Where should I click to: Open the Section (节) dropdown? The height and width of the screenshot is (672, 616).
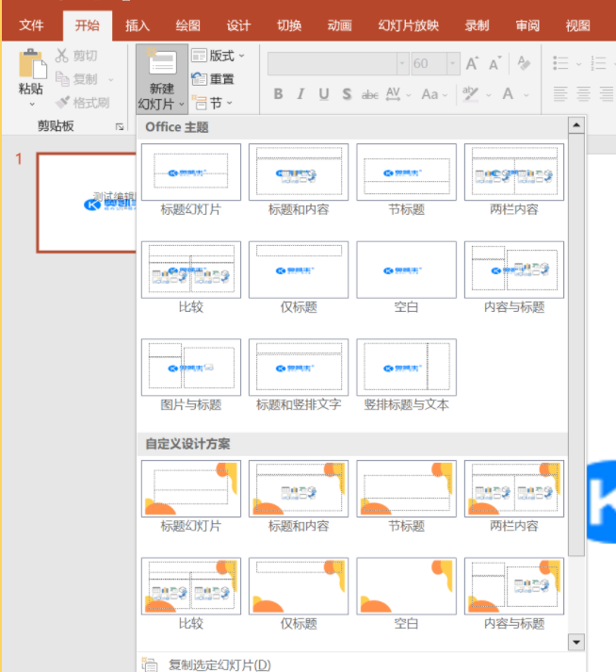pyautogui.click(x=212, y=103)
